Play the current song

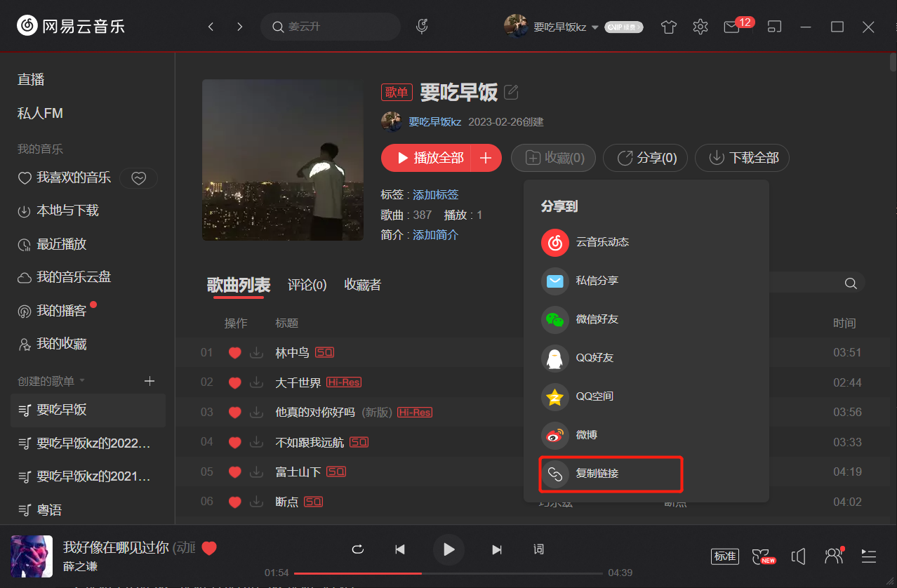pos(449,549)
